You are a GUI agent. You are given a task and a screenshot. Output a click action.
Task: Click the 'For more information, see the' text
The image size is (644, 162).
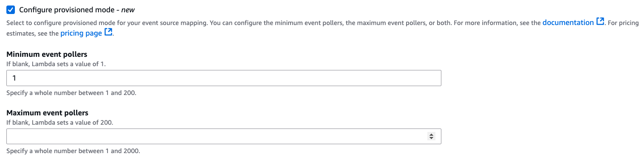pyautogui.click(x=497, y=23)
